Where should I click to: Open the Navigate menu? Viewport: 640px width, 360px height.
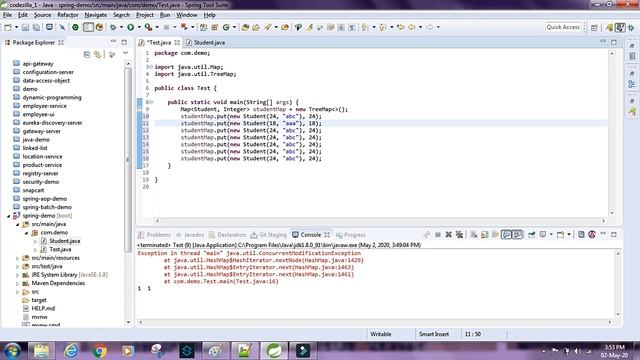click(96, 15)
